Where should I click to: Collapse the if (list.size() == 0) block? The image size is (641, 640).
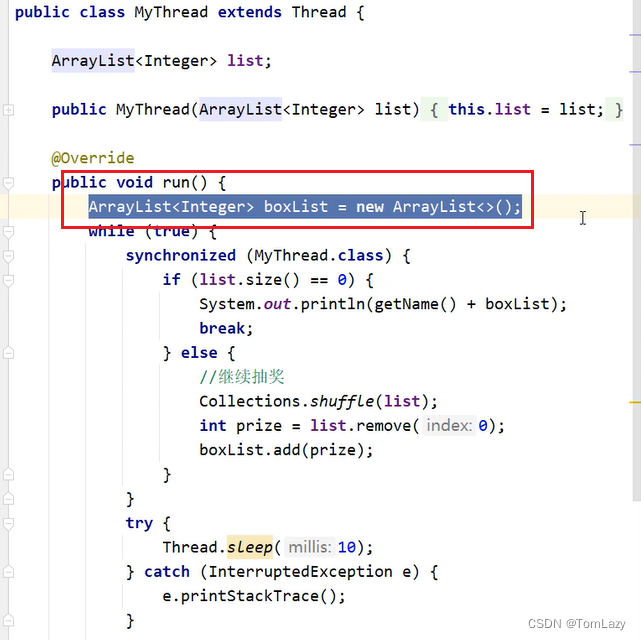(x=8, y=280)
